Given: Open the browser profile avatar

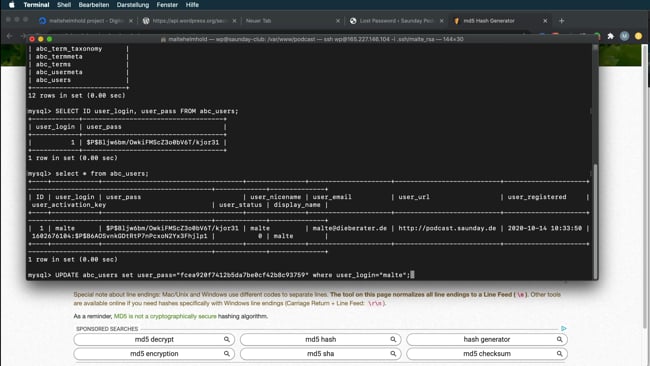Looking at the screenshot, I should tap(624, 36).
